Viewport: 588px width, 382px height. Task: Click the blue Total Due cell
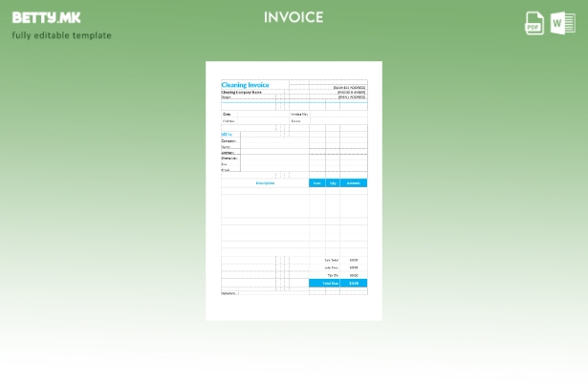331,283
